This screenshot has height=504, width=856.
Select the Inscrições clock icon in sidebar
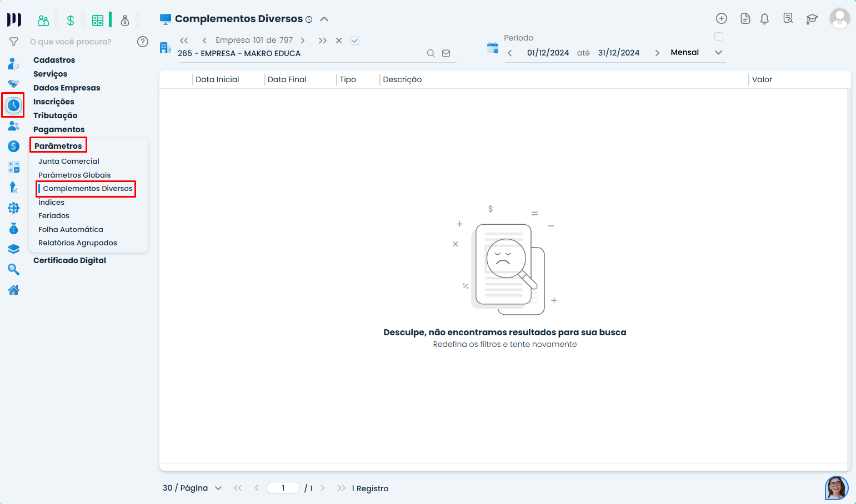[13, 105]
